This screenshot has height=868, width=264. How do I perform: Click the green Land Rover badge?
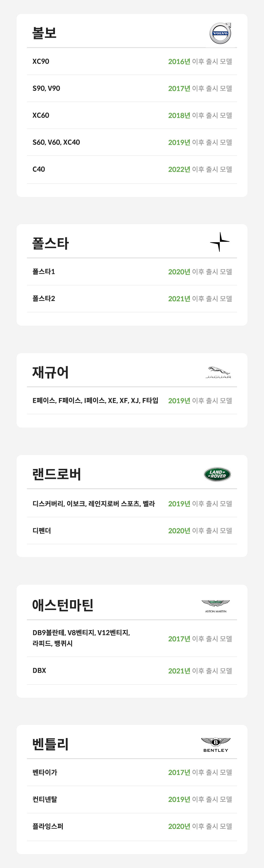[x=217, y=474]
